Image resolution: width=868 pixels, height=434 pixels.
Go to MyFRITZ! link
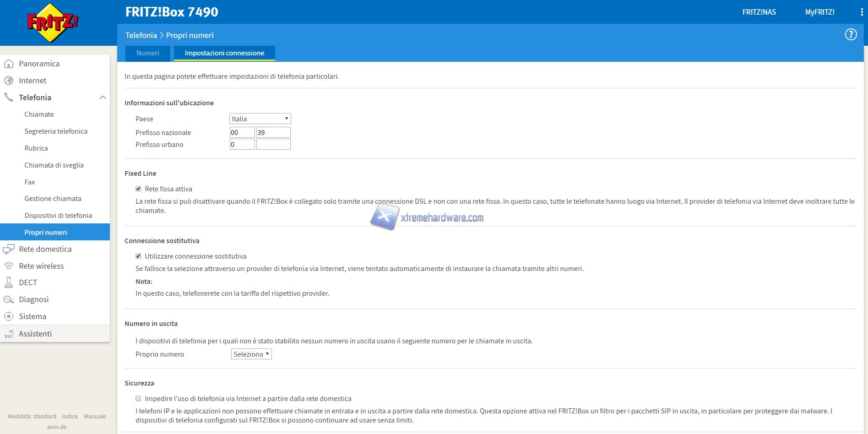point(819,12)
